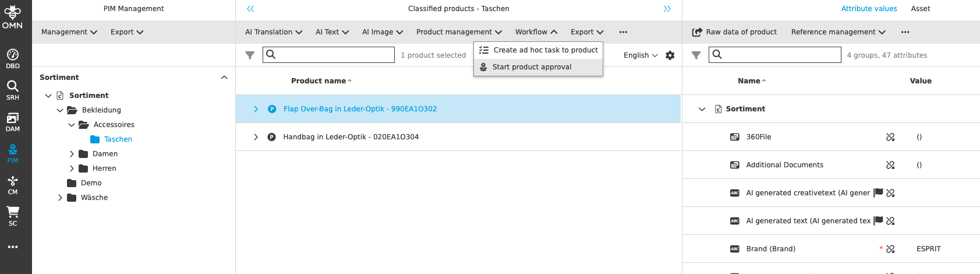Collapse the Sortiment panel section
The width and height of the screenshot is (980, 274).
coord(224,78)
